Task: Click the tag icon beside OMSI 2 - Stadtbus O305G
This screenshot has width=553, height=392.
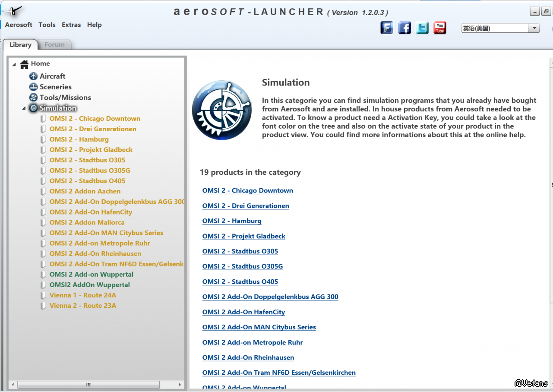Action: pos(43,171)
